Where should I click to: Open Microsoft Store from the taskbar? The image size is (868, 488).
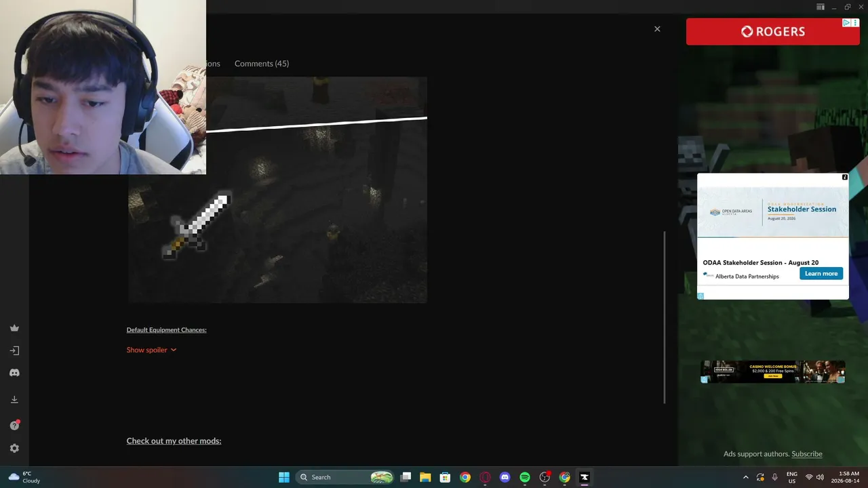point(445,477)
